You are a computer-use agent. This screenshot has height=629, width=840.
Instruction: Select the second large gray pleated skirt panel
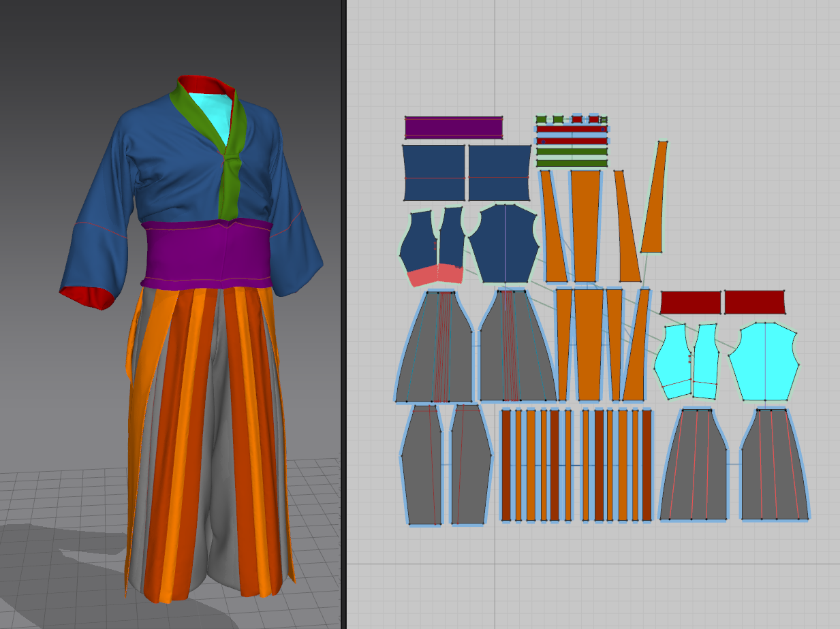(x=518, y=346)
